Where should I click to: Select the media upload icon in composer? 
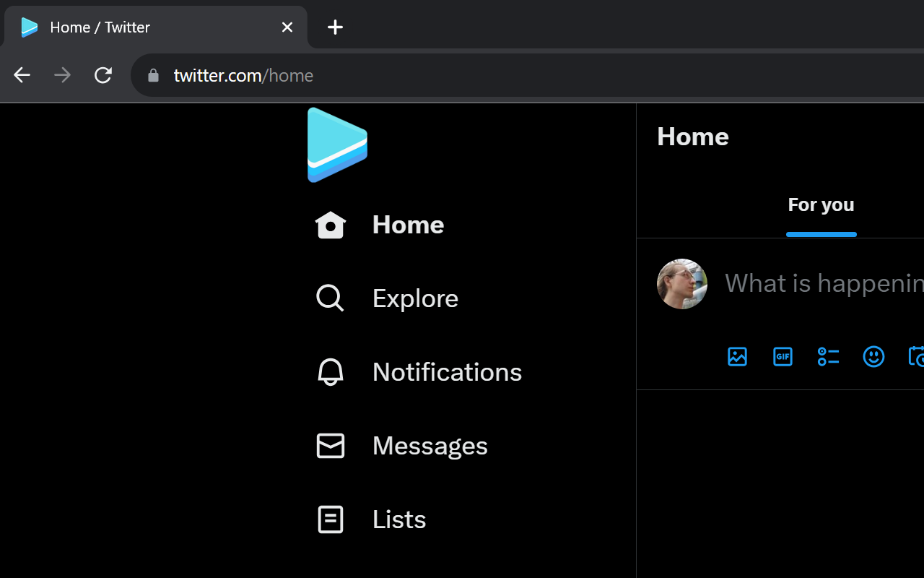click(737, 356)
